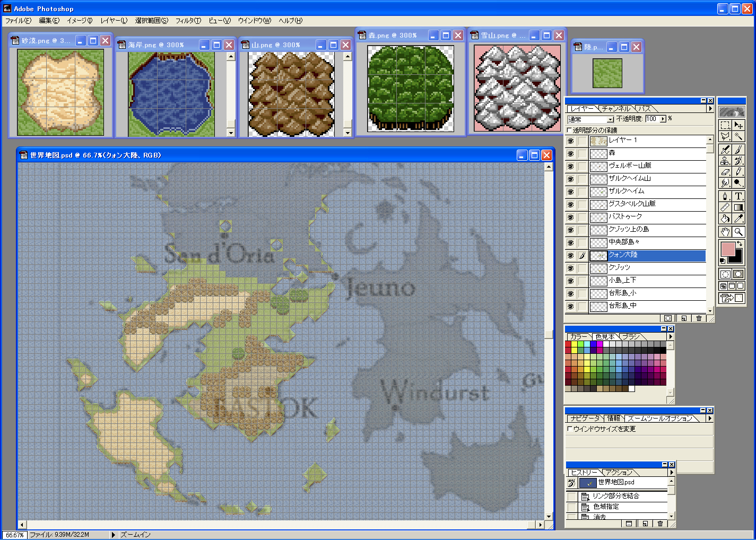Select the Airbrush tool
756x540 pixels.
pos(725,150)
